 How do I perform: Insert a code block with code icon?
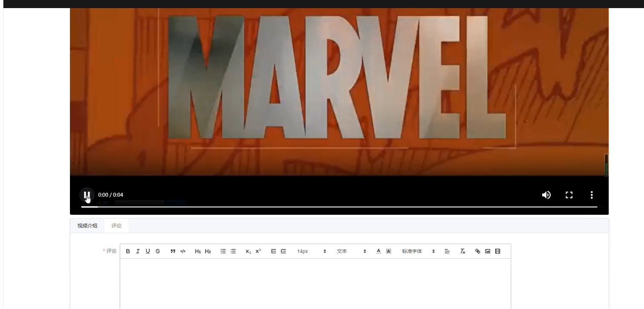tap(183, 251)
